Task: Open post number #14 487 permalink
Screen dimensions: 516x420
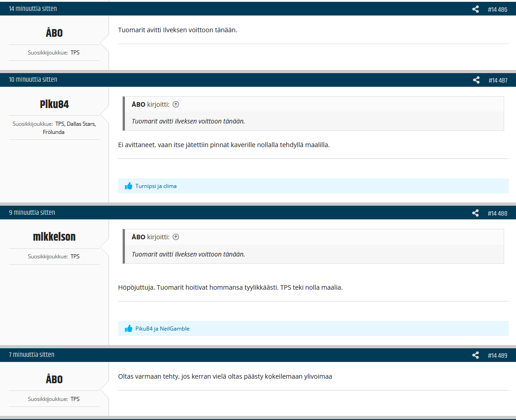Action: pyautogui.click(x=498, y=80)
